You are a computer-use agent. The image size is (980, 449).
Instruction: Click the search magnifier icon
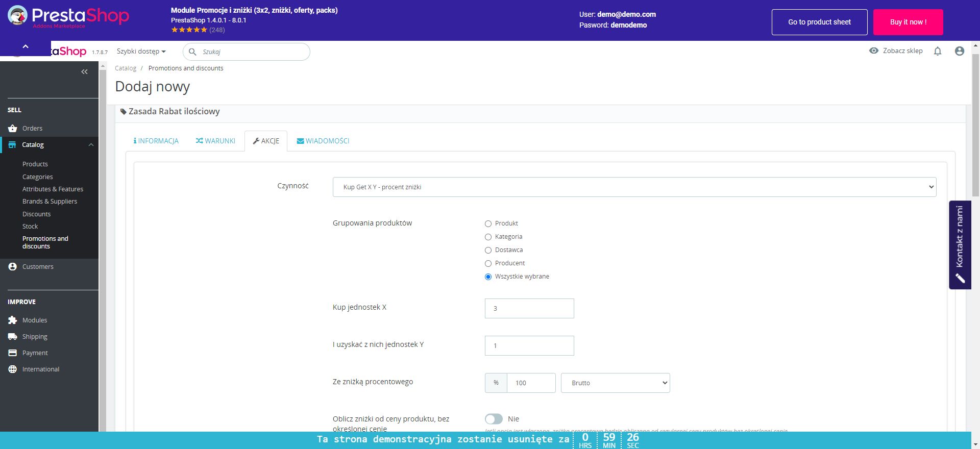192,52
